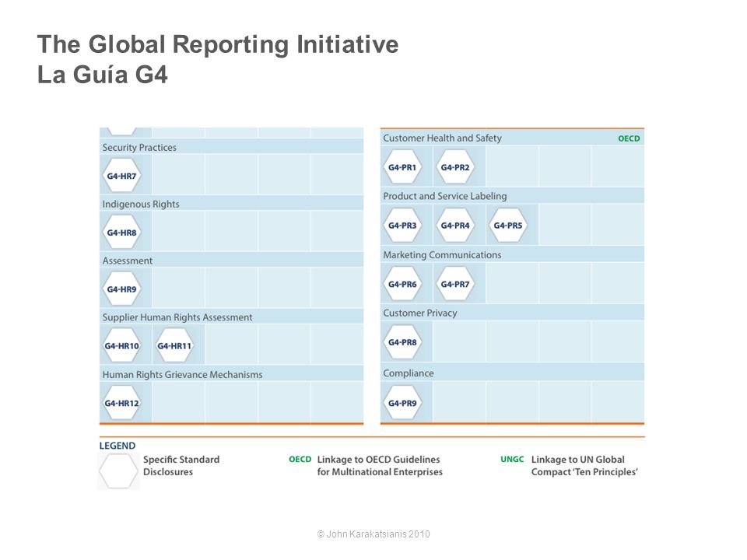This screenshot has width=747, height=560.
Task: Click the John Karakatsianis 2010 copyright
Action: pyautogui.click(x=373, y=534)
